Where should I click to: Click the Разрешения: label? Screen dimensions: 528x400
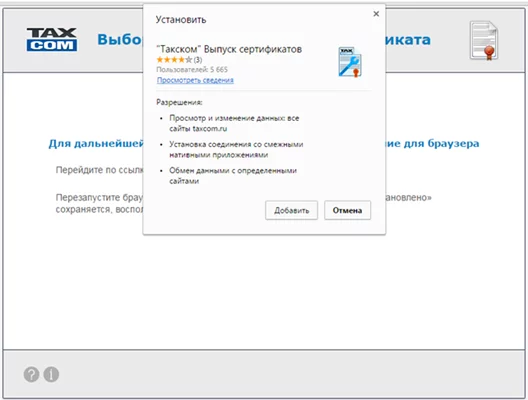click(x=179, y=102)
